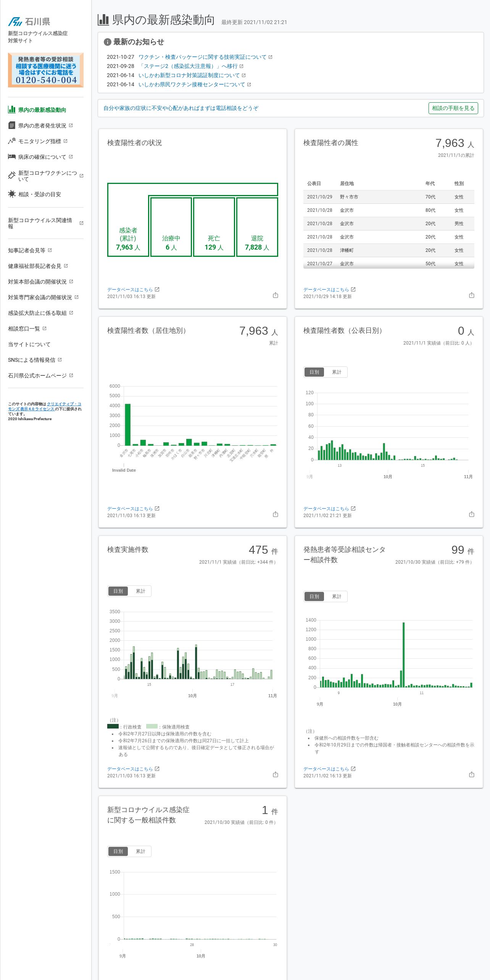Open 感染拡大防止に係る取組 sidebar link
This screenshot has width=490, height=980.
pyautogui.click(x=40, y=313)
